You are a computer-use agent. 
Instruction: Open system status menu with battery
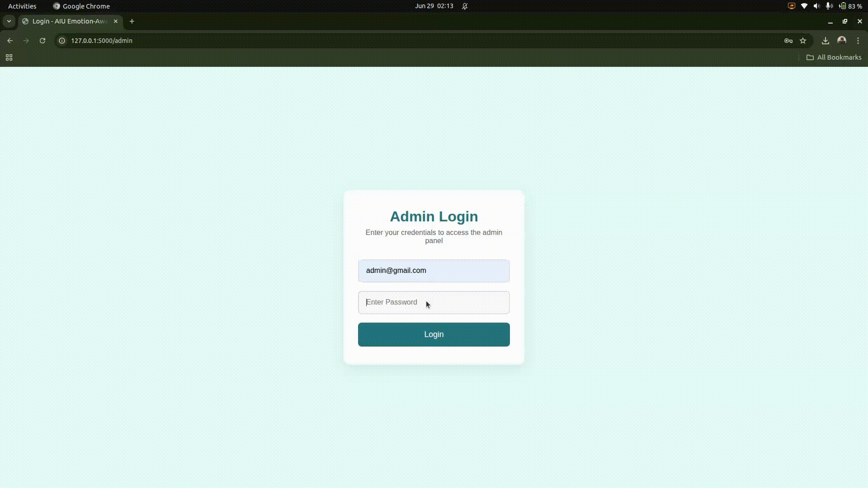[850, 6]
